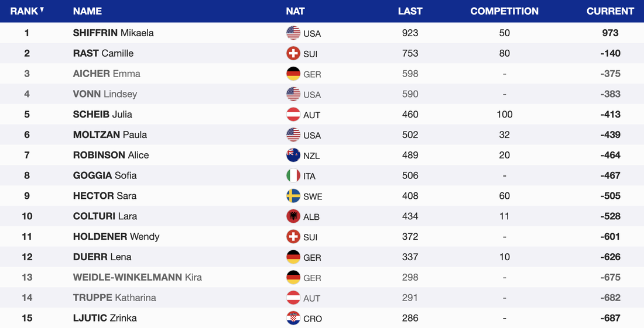Click the Italian flag next to Goggia Sofia

click(293, 175)
